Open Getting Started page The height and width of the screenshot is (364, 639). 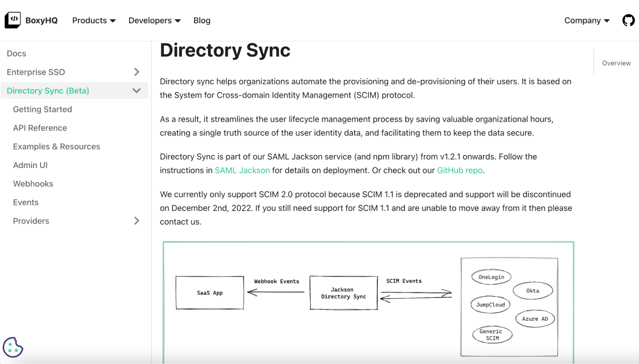click(43, 109)
